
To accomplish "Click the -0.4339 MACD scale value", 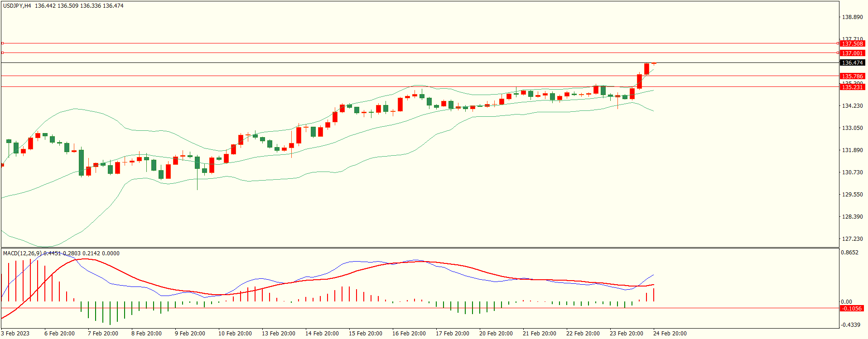I will [x=850, y=325].
